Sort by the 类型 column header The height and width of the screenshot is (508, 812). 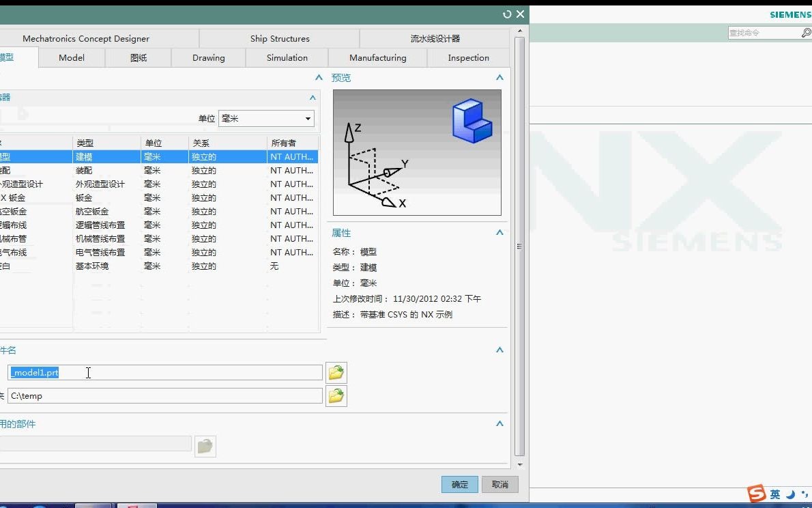click(106, 143)
